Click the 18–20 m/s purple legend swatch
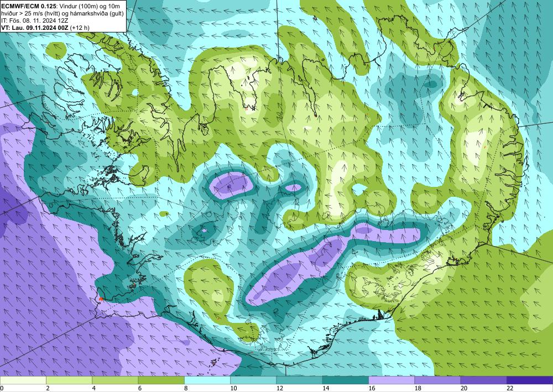Screen dimensions: 553x392 [x=437, y=380]
